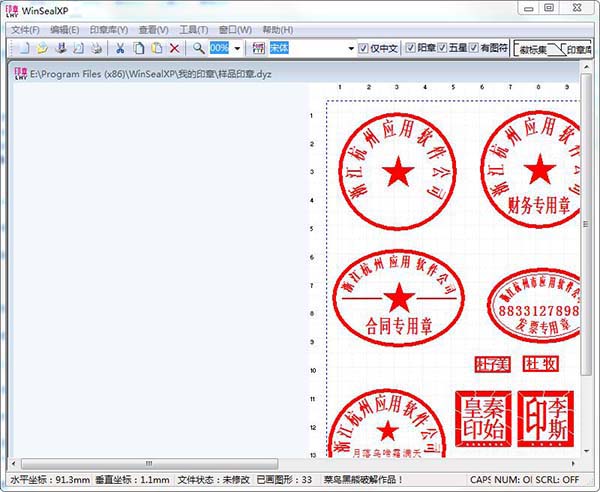Switch to the 印章库 tab
The image size is (600, 492).
(580, 48)
